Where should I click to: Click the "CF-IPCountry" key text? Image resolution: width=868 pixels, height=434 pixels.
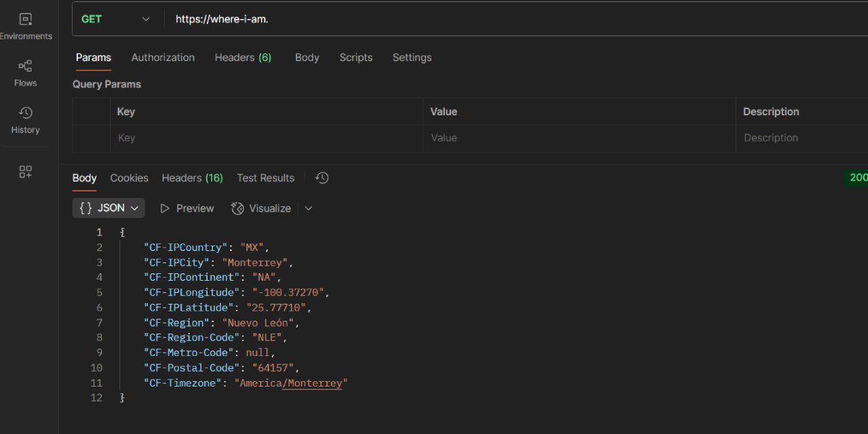[186, 248]
